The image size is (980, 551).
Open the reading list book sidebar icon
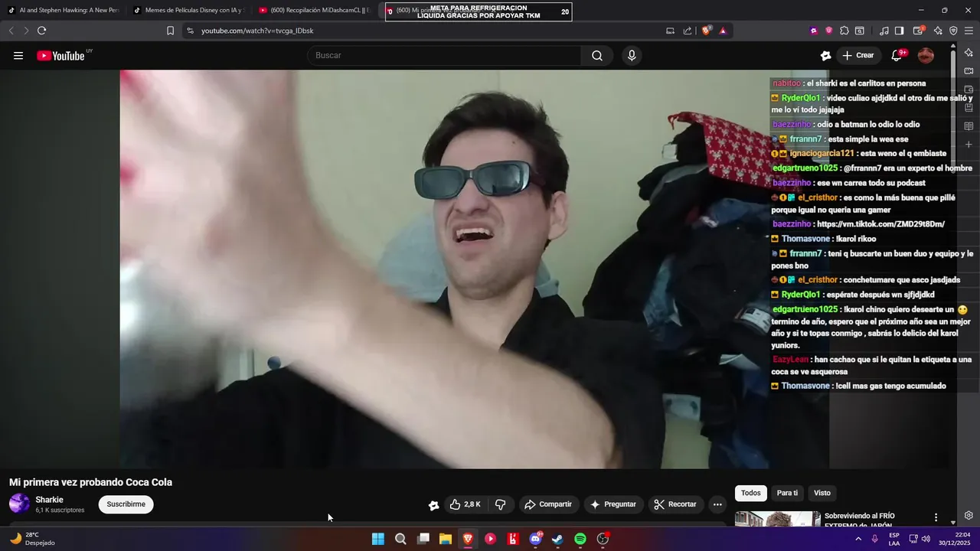pyautogui.click(x=969, y=126)
